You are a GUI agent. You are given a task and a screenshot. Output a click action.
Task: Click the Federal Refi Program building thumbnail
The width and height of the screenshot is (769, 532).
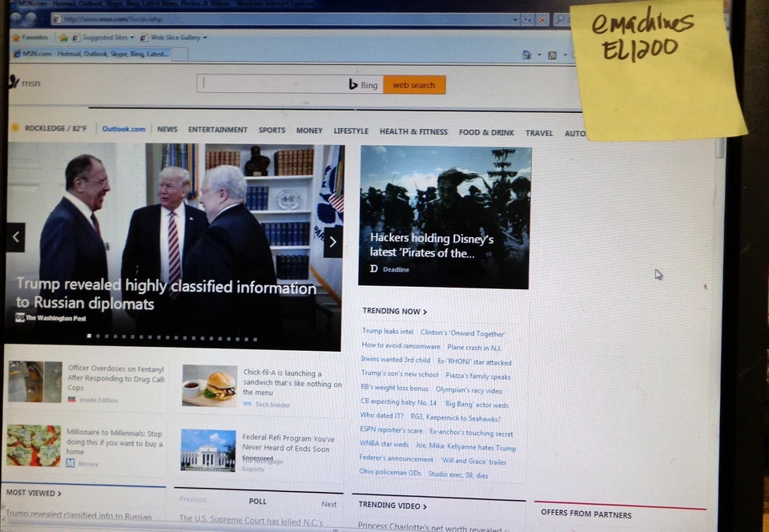[x=208, y=450]
